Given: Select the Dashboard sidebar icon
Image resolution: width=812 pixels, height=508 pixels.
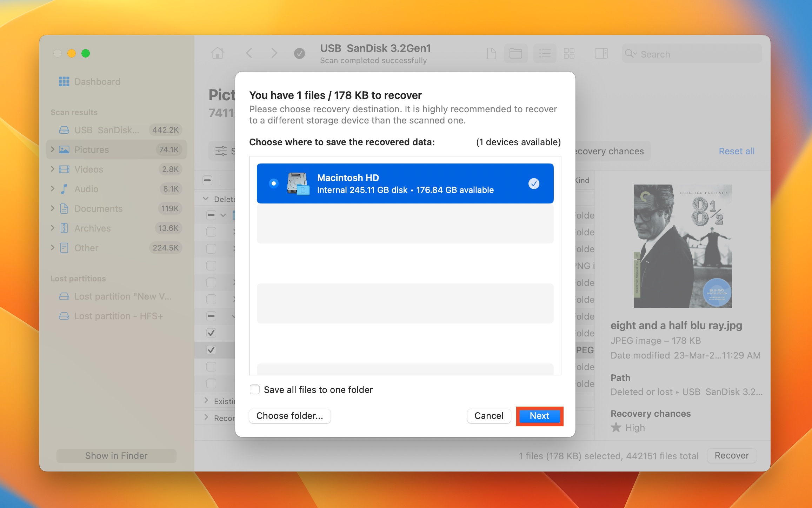Looking at the screenshot, I should pos(65,81).
